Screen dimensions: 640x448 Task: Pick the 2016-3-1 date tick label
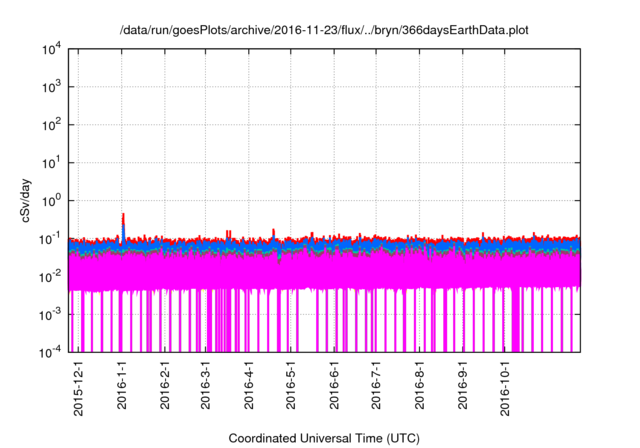tap(205, 385)
